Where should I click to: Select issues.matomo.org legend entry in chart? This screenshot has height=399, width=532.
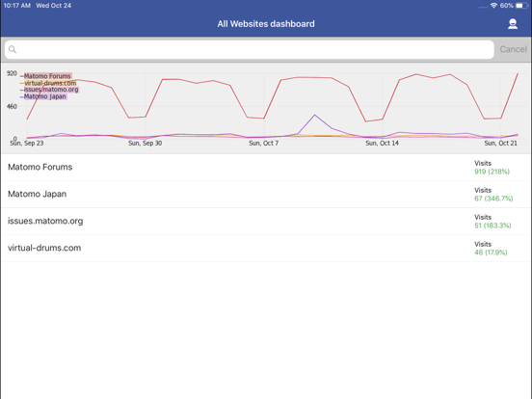[50, 90]
